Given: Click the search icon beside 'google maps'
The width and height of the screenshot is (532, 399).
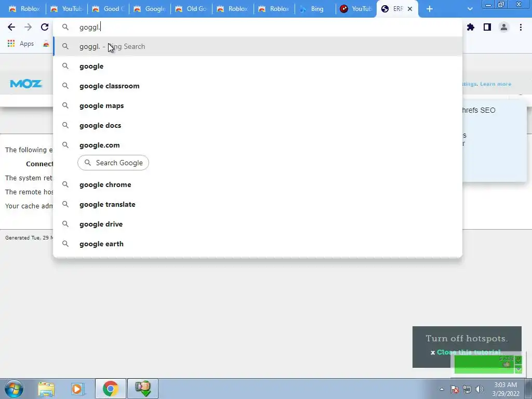Looking at the screenshot, I should coord(65,105).
